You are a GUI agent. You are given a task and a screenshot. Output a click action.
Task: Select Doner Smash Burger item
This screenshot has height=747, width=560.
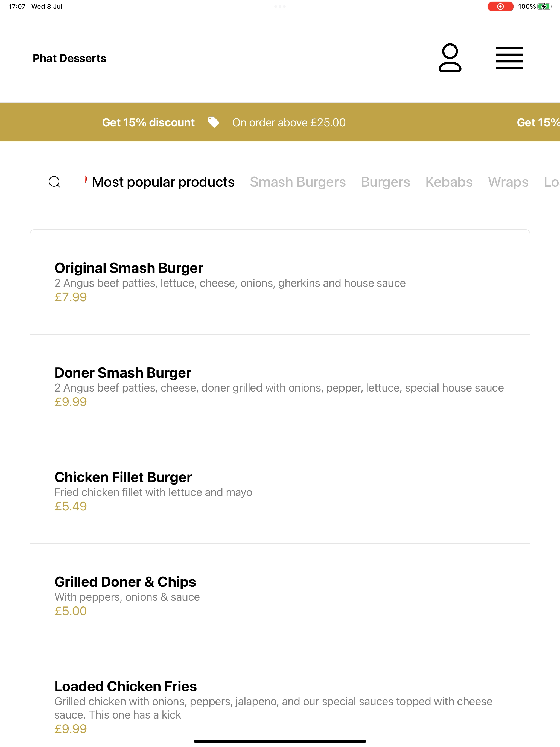tap(280, 387)
